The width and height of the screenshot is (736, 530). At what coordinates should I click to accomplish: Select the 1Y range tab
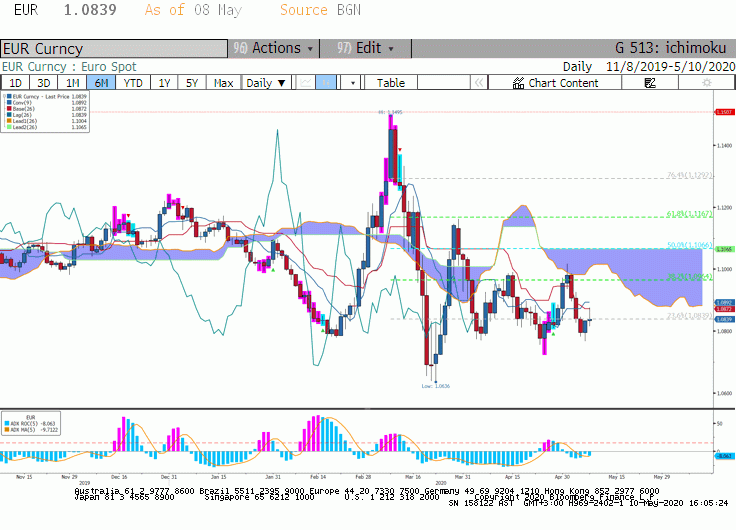[x=164, y=83]
